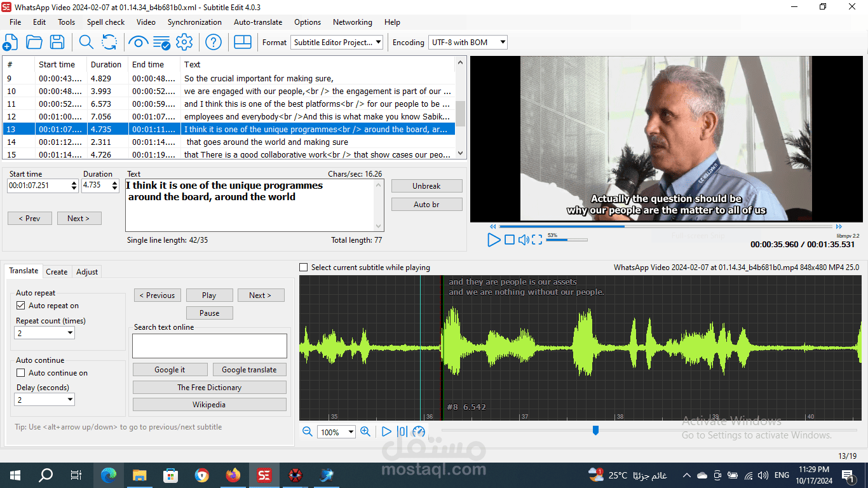The width and height of the screenshot is (868, 488).
Task: Open Visual sync with the eye icon
Action: coord(138,43)
